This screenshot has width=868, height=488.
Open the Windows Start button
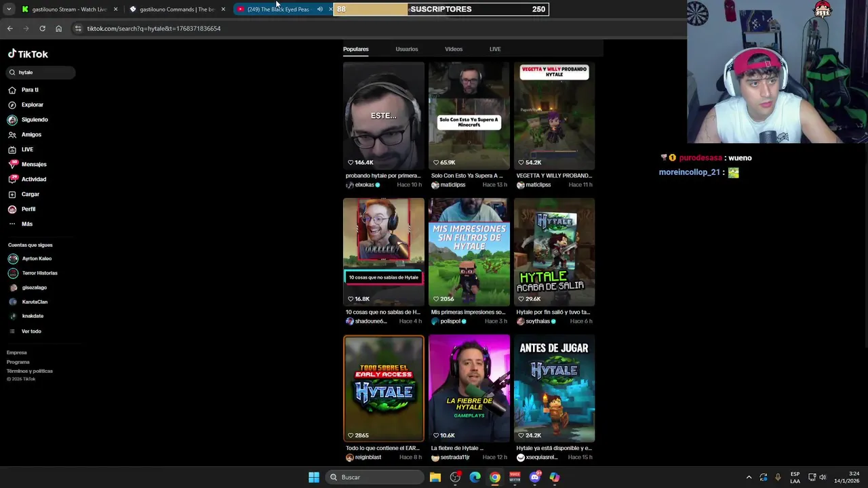coord(314,477)
